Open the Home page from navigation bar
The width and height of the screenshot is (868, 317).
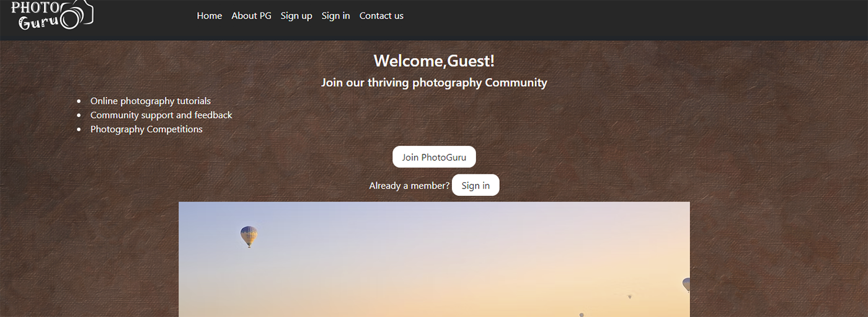coord(209,16)
